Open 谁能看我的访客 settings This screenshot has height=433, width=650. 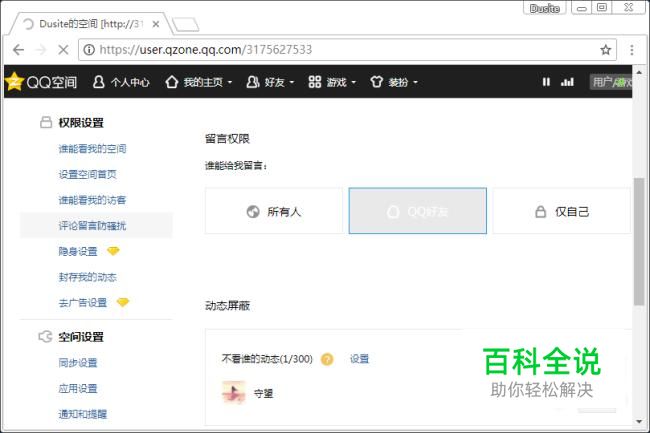[92, 200]
